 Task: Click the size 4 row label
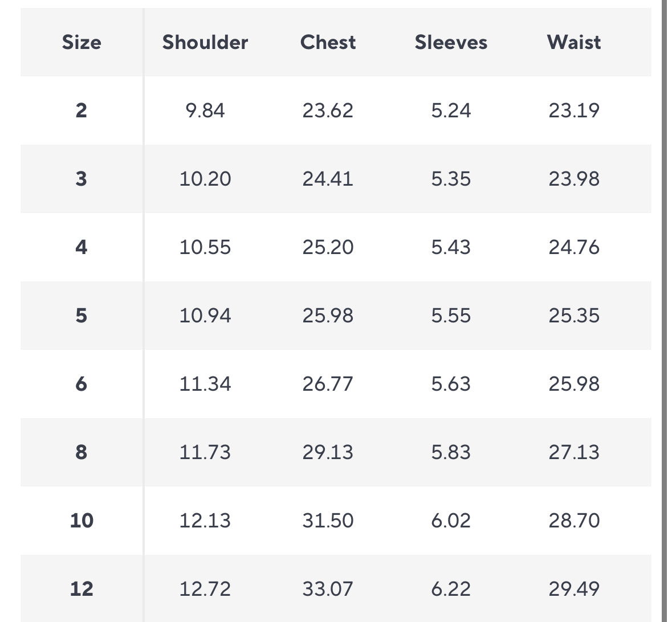click(x=82, y=247)
